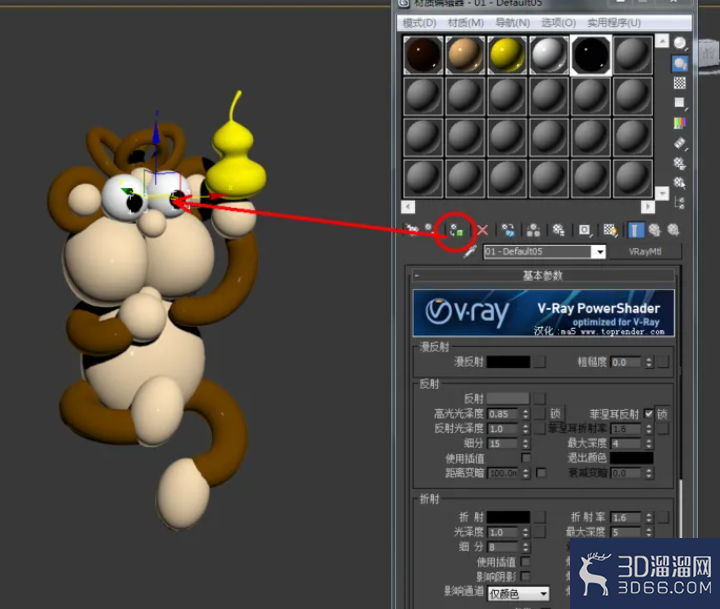Click map button next to 粗糙度
The height and width of the screenshot is (609, 720).
663,362
